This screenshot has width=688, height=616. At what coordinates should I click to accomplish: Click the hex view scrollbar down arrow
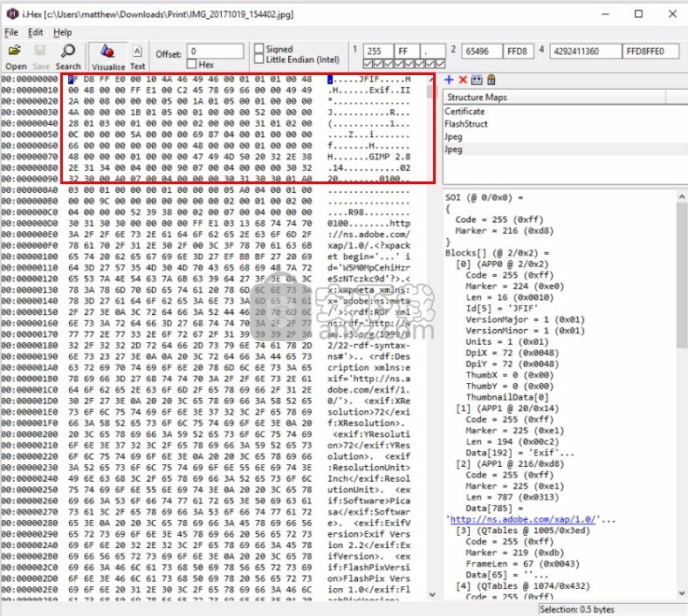pyautogui.click(x=432, y=594)
